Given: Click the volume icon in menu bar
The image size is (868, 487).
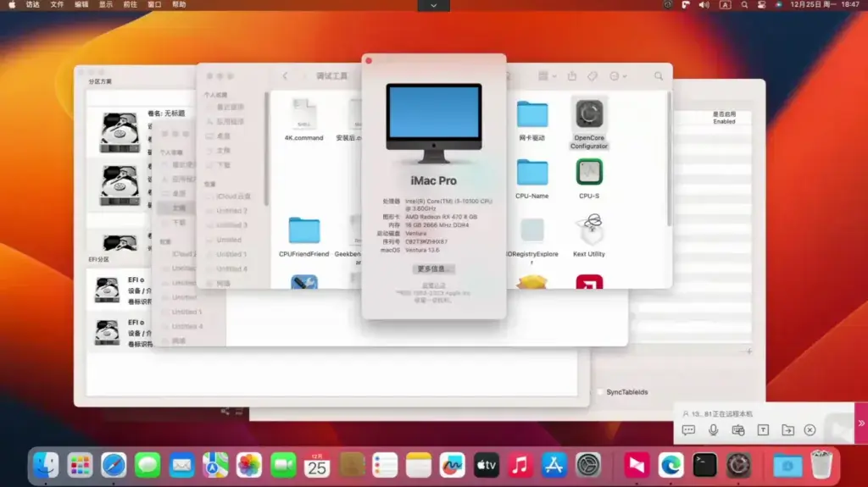Looking at the screenshot, I should pyautogui.click(x=704, y=4).
